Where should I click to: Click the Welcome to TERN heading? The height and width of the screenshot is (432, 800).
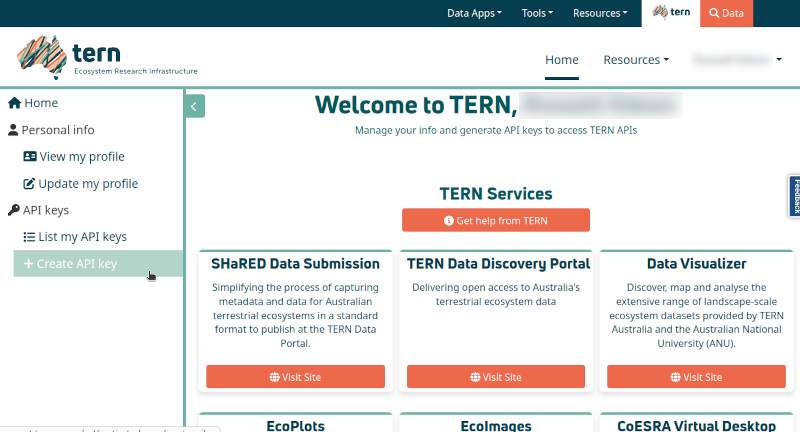tap(416, 105)
